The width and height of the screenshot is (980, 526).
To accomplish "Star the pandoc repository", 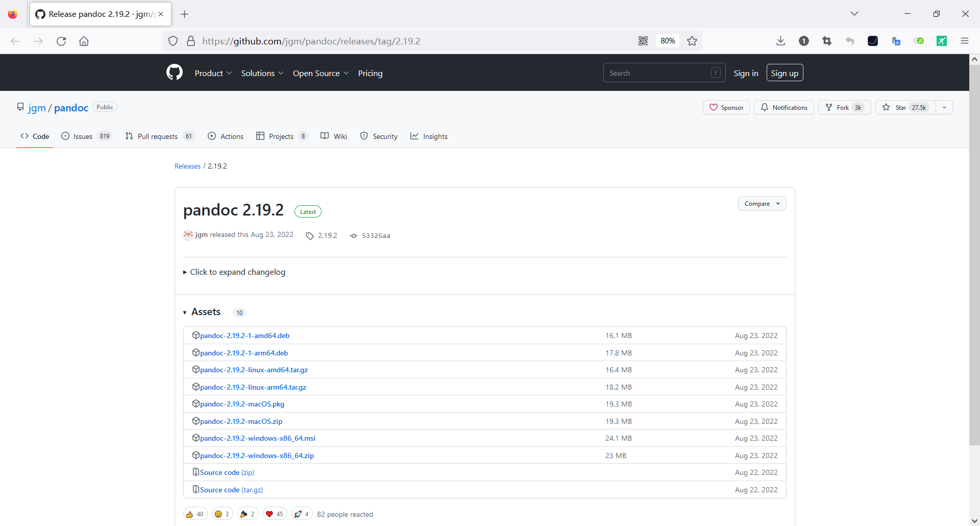I will [906, 108].
